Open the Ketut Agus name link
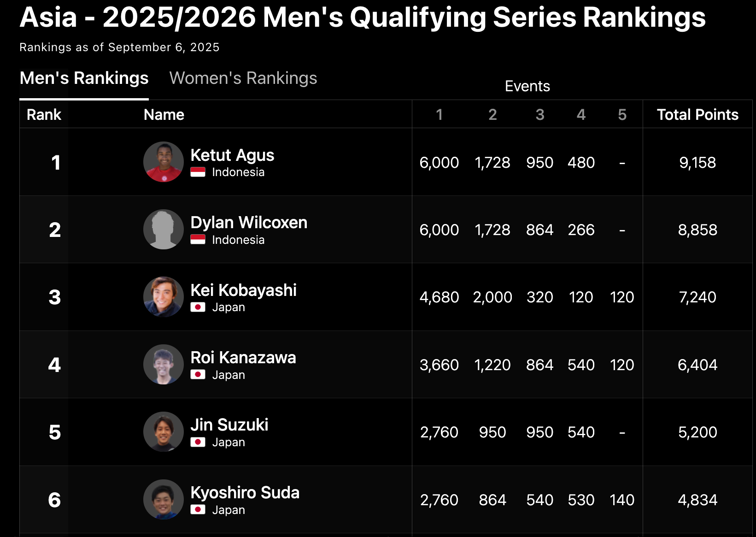This screenshot has height=537, width=756. tap(232, 155)
